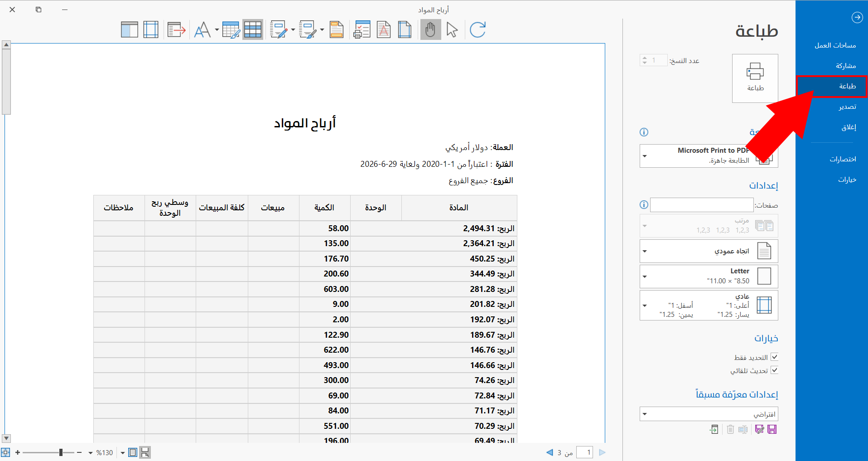Open the Microsoft Print to PDF printer dropdown
868x461 pixels.
click(709, 156)
